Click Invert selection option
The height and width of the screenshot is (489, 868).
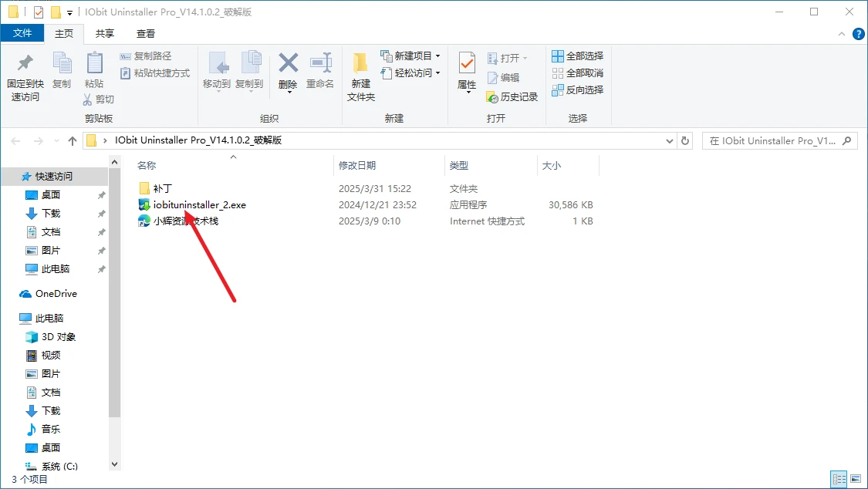tap(577, 89)
